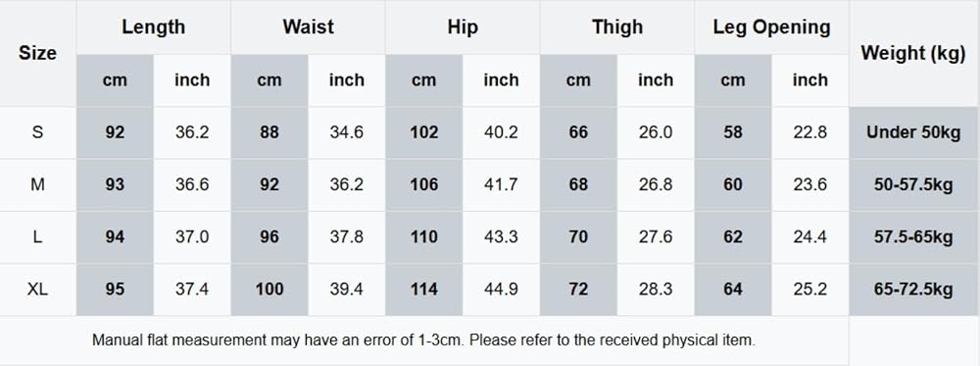Screen dimensions: 980x366
Task: Click the Size header cell
Action: click(37, 53)
